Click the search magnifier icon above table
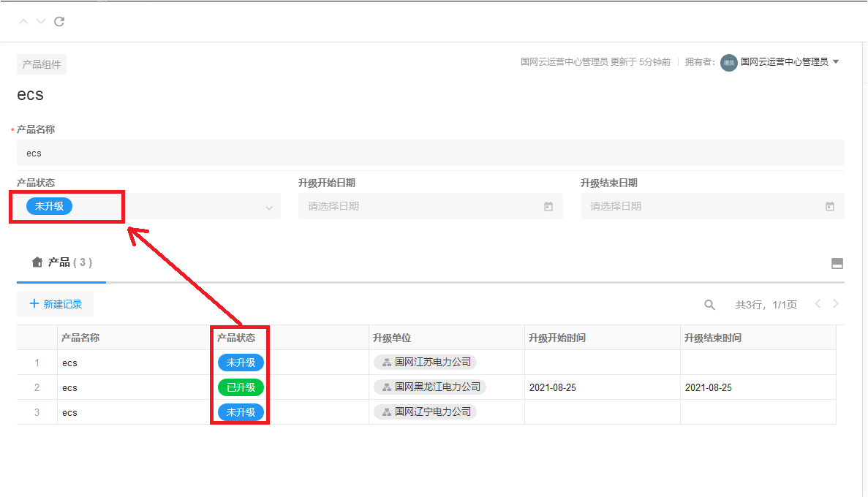The height and width of the screenshot is (497, 868). pos(709,305)
